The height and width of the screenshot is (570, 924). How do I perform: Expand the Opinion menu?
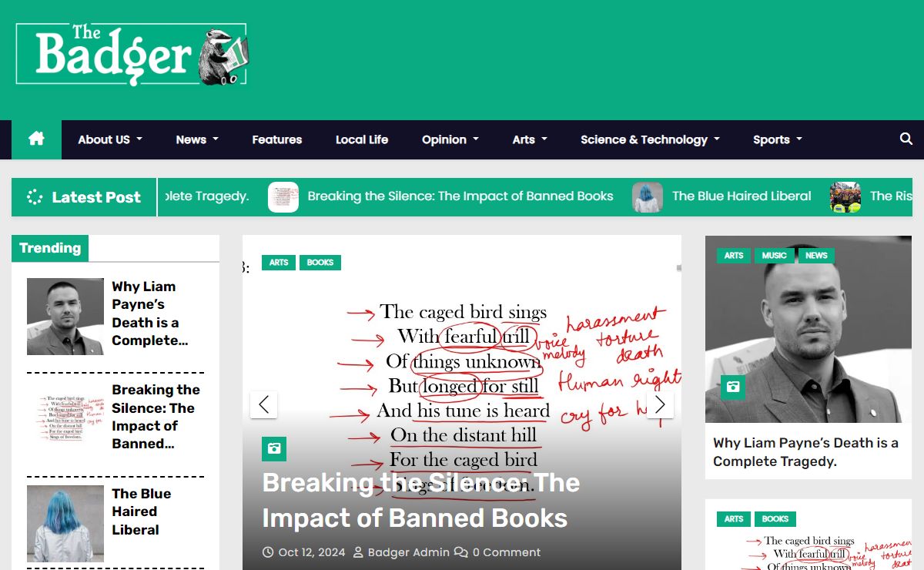click(x=450, y=139)
